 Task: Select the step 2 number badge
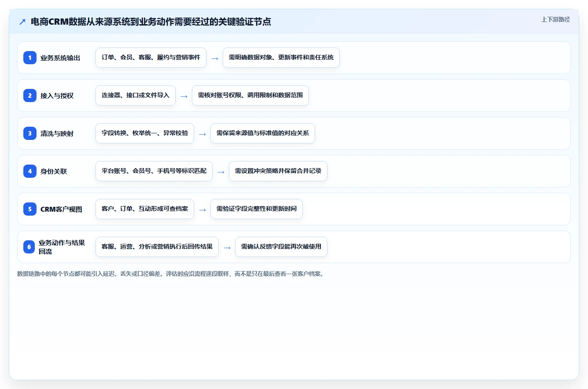click(30, 95)
